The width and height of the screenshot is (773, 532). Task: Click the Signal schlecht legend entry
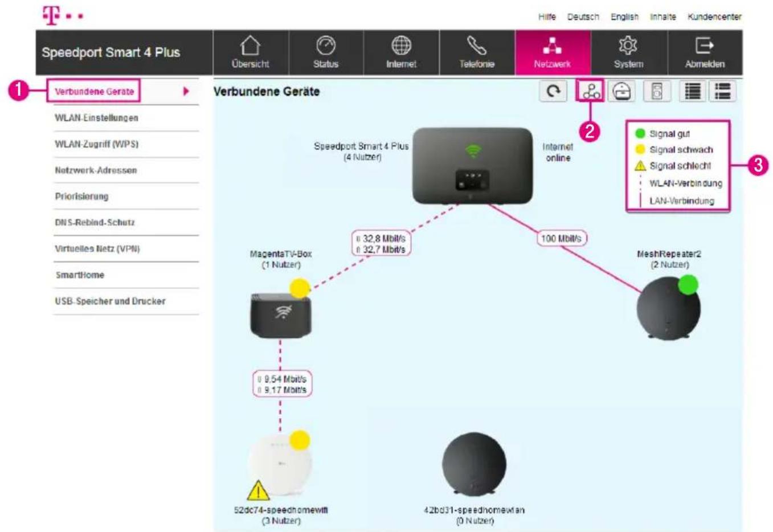[673, 166]
